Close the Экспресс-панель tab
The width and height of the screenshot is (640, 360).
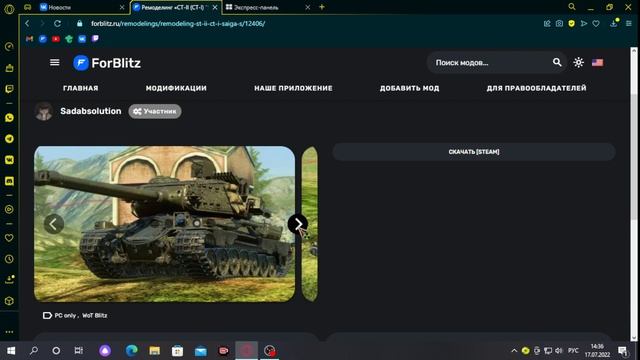[x=308, y=7]
